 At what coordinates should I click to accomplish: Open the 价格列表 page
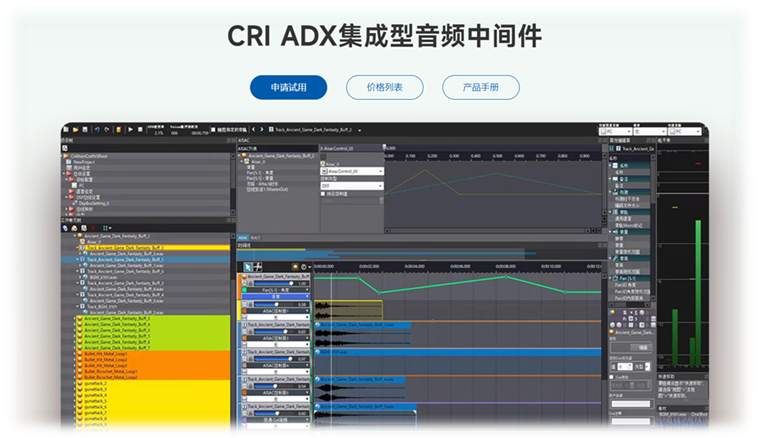pos(384,88)
